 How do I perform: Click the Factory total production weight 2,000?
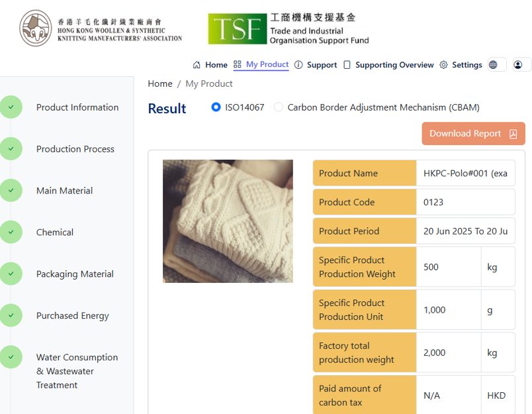point(448,352)
